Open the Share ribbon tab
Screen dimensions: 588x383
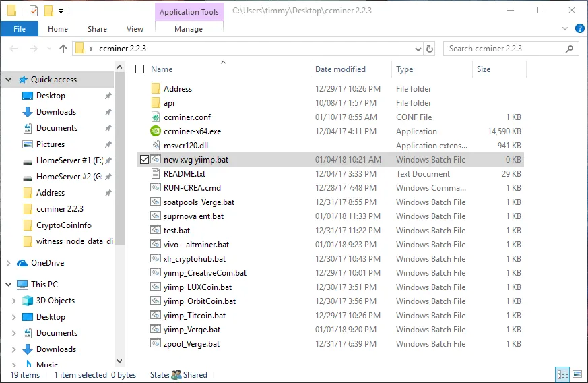coord(97,29)
